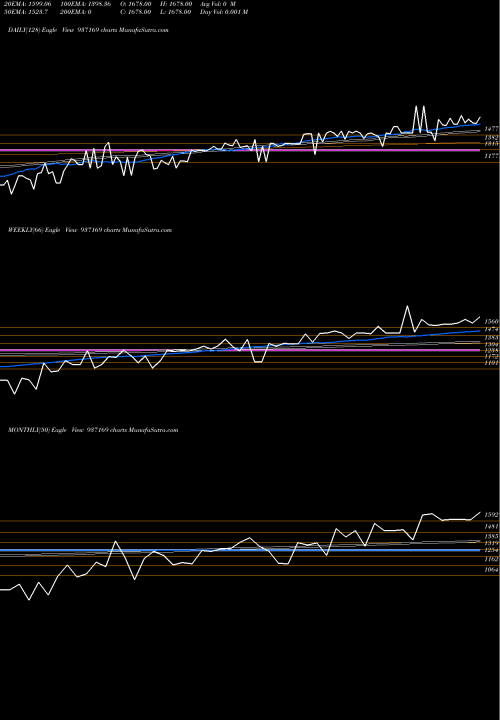Image resolution: width=500 pixels, height=720 pixels.
Task: Click the 'Avg Vol' reading in the header
Action: 218,4
